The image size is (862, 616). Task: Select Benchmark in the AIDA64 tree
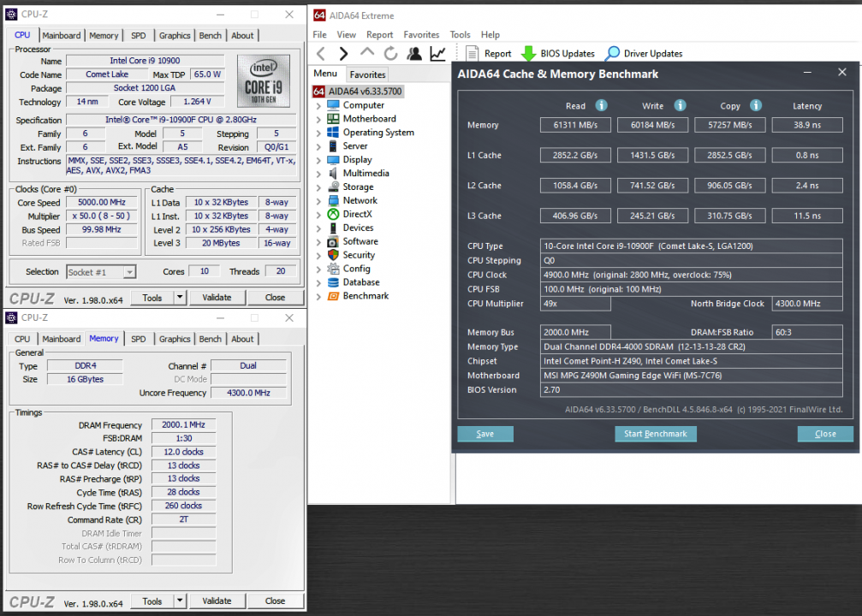pos(366,296)
